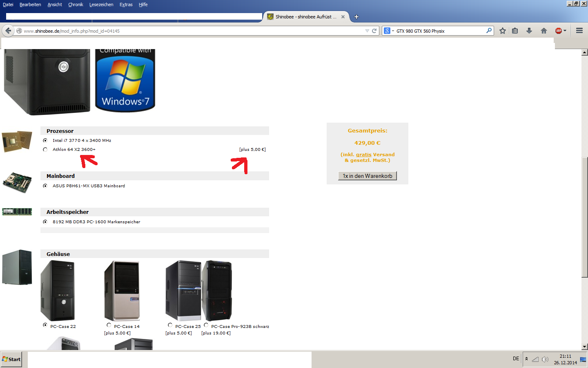Click the PC-Case 14 picture
Image resolution: width=588 pixels, height=368 pixels.
[x=122, y=291]
